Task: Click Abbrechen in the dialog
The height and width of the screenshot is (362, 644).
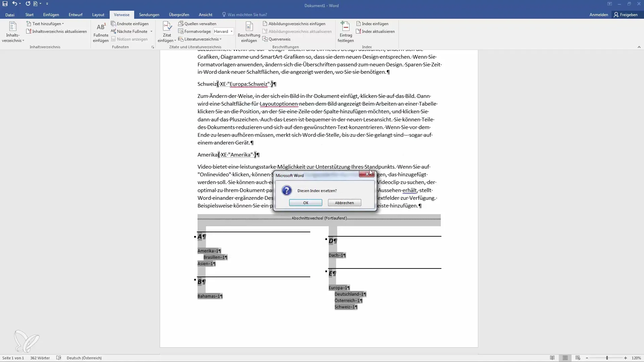Action: [344, 203]
